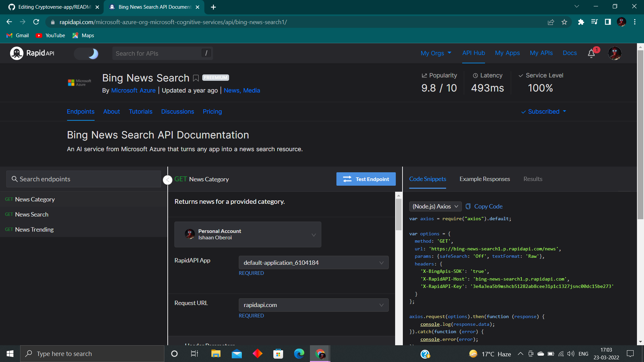Switch to Example Responses tab

click(x=485, y=179)
